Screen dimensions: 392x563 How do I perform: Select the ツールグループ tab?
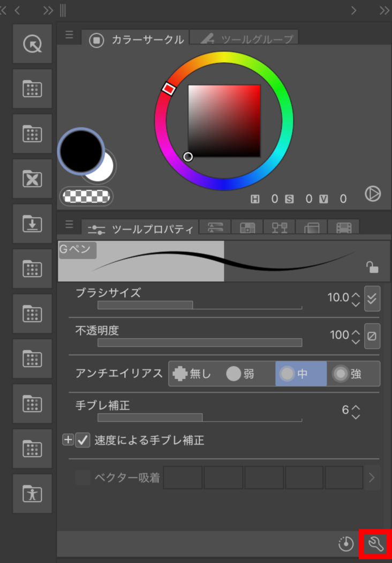click(244, 37)
